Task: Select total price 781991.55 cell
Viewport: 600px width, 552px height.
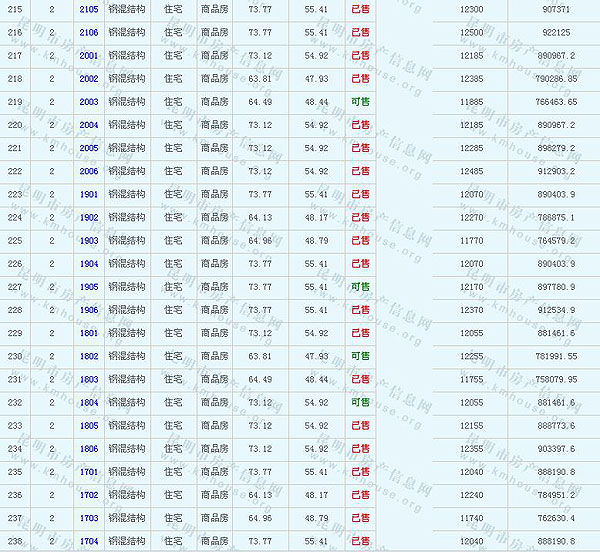Action: [x=556, y=356]
